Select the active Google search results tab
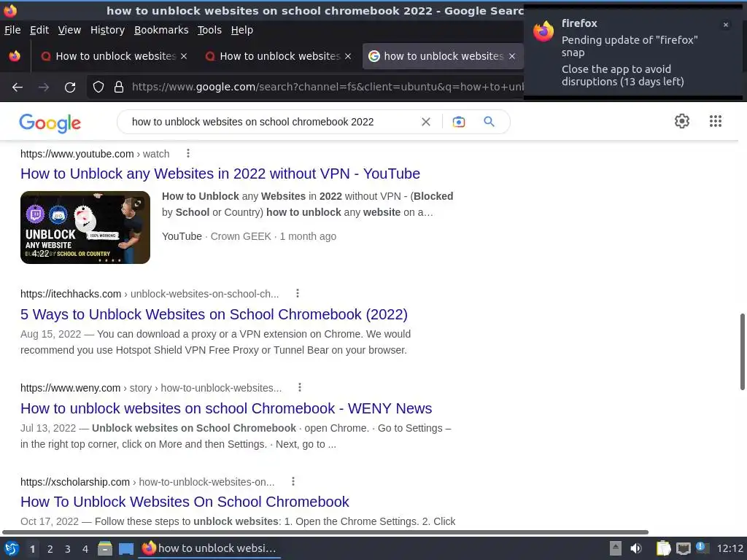 (443, 56)
